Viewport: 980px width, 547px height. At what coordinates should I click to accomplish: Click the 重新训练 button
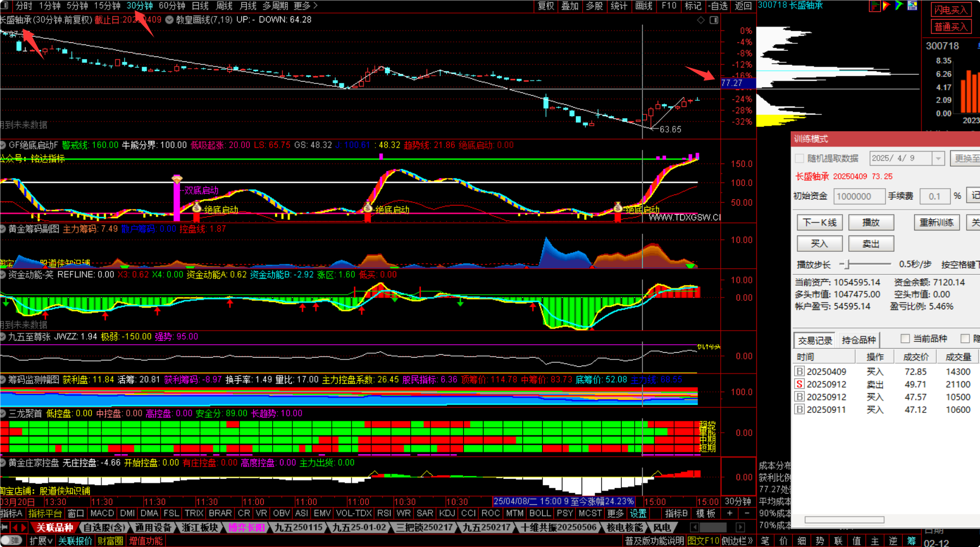(937, 223)
